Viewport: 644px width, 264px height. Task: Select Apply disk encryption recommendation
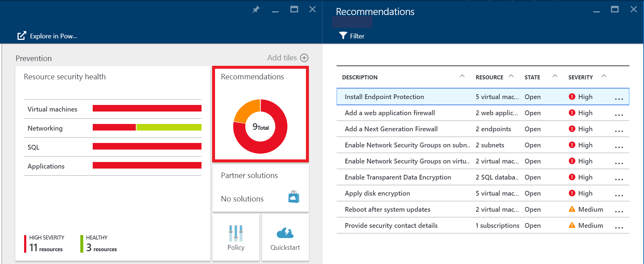coord(483,193)
